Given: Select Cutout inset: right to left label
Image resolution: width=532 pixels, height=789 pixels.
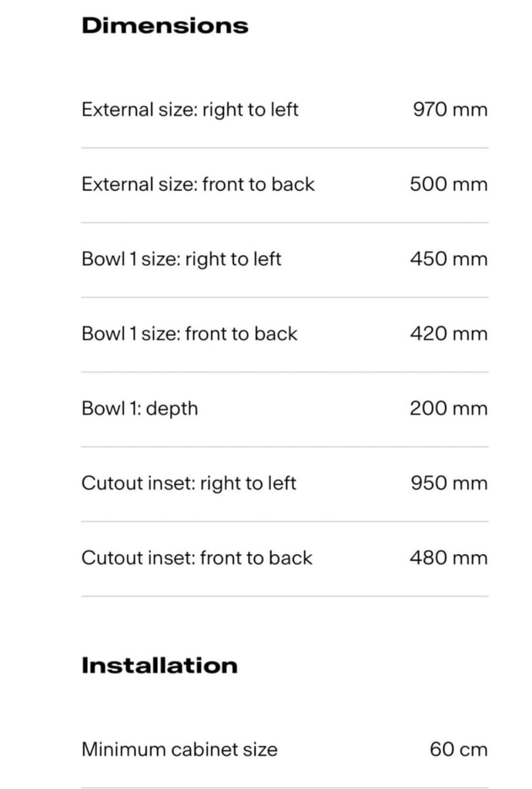Looking at the screenshot, I should tap(189, 484).
